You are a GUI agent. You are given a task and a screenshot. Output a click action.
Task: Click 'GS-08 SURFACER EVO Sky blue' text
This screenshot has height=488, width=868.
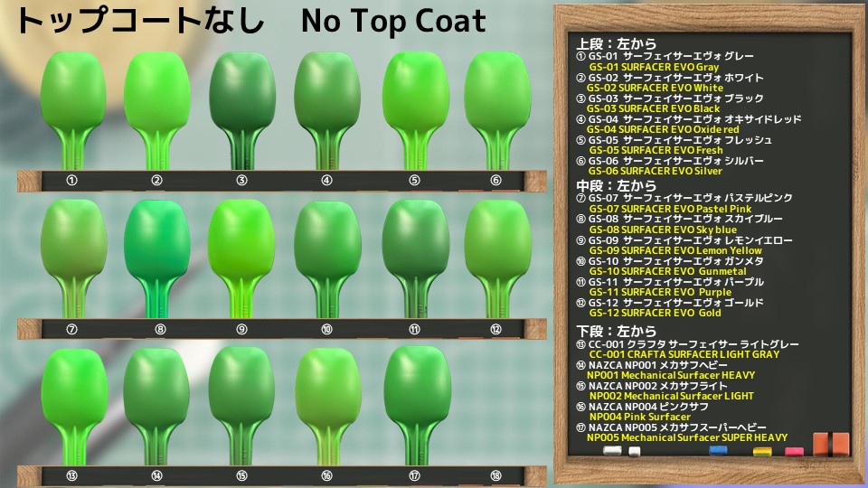coord(663,230)
